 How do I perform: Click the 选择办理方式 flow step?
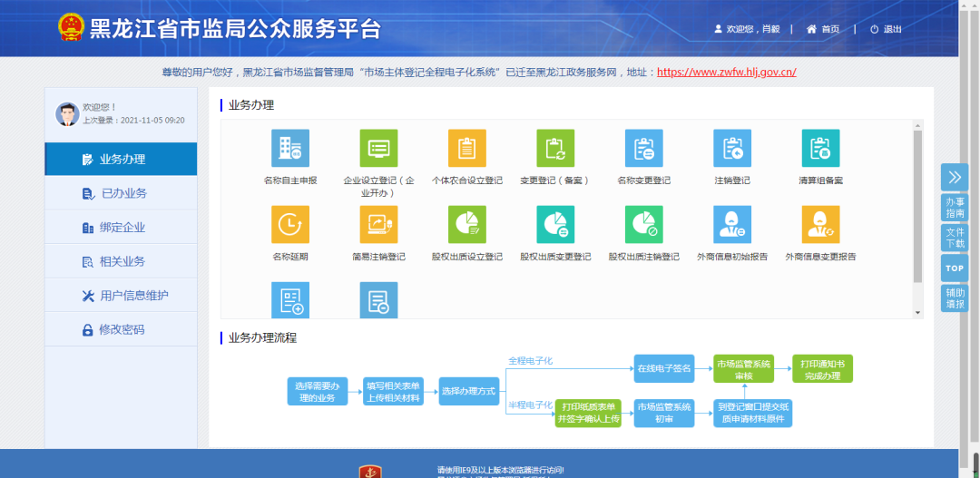(469, 391)
